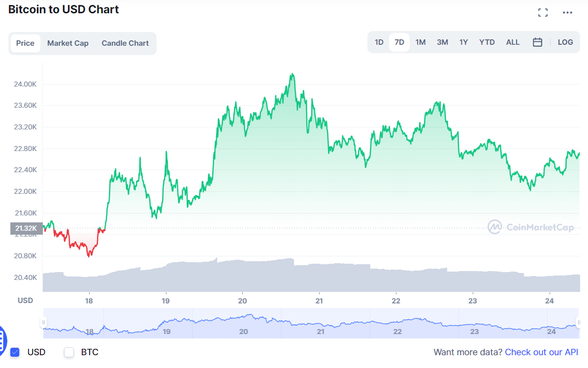Open the Candle Chart view
Screen dimensions: 588x368
[125, 43]
